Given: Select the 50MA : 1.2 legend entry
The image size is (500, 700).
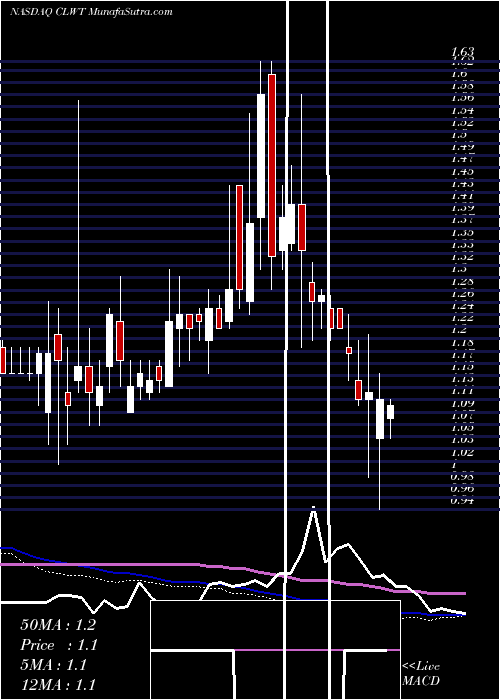Looking at the screenshot, I should [x=58, y=625].
